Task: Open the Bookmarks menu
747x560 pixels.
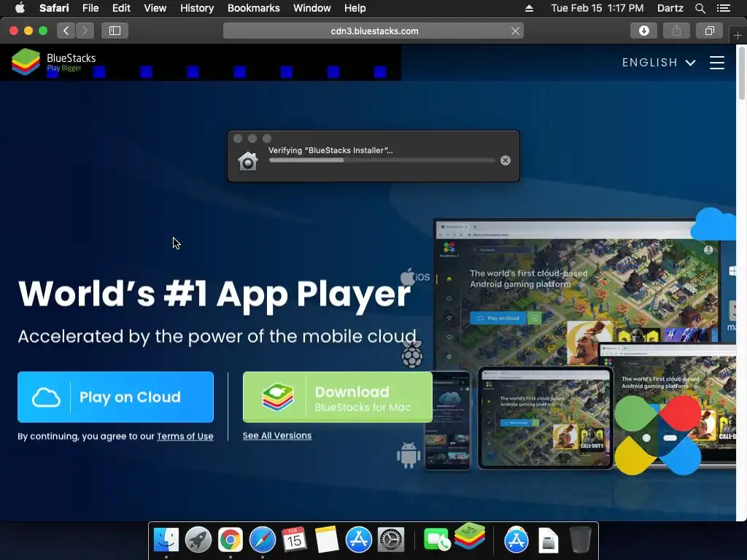Action: point(253,8)
